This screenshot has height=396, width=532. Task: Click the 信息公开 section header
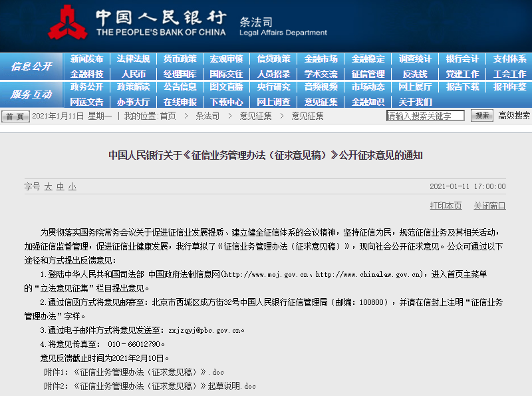pos(31,67)
